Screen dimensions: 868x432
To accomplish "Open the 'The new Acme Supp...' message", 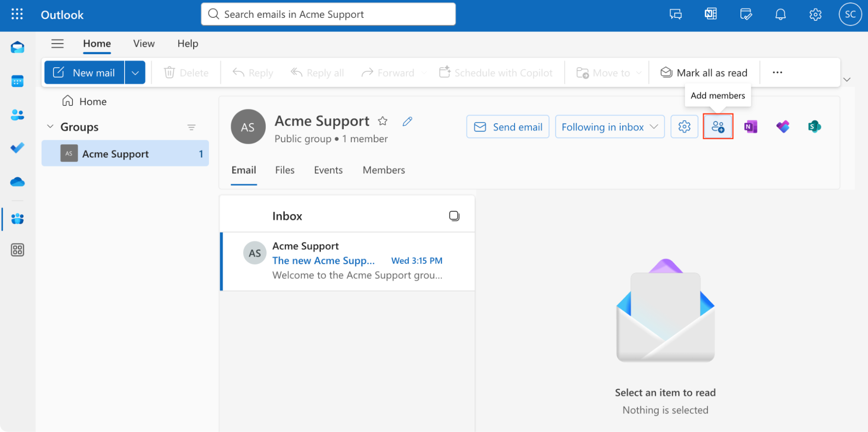I will (347, 261).
